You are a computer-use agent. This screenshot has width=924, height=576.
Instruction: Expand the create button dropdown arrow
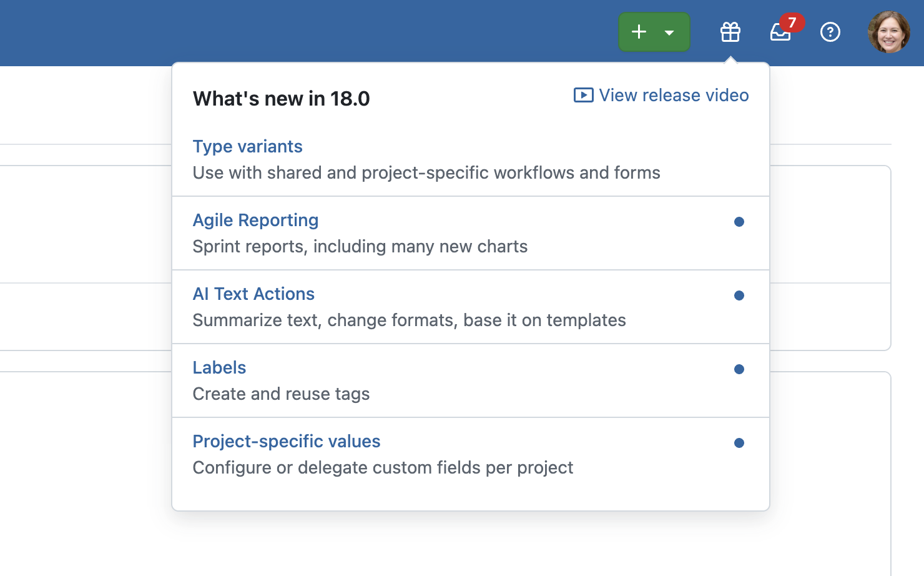[x=670, y=32]
